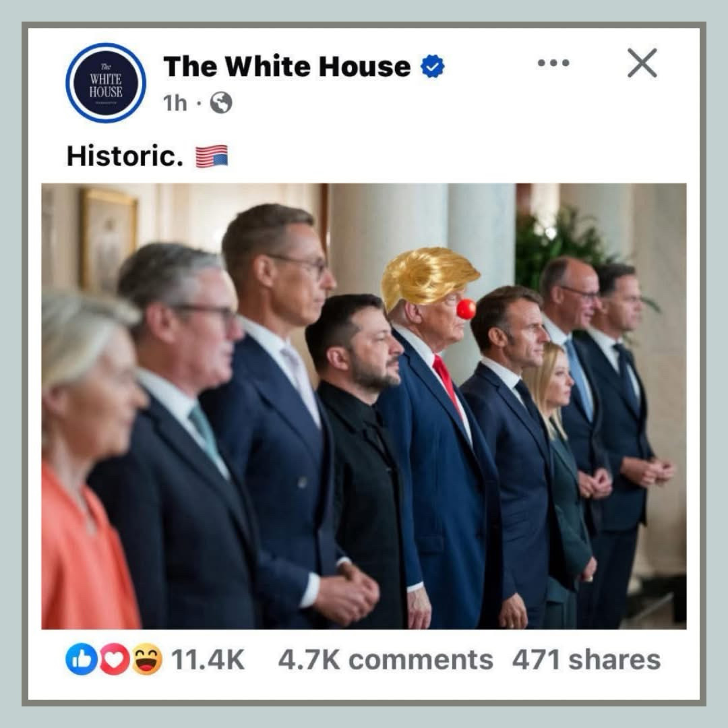View the 471 shares list

pos(586,659)
